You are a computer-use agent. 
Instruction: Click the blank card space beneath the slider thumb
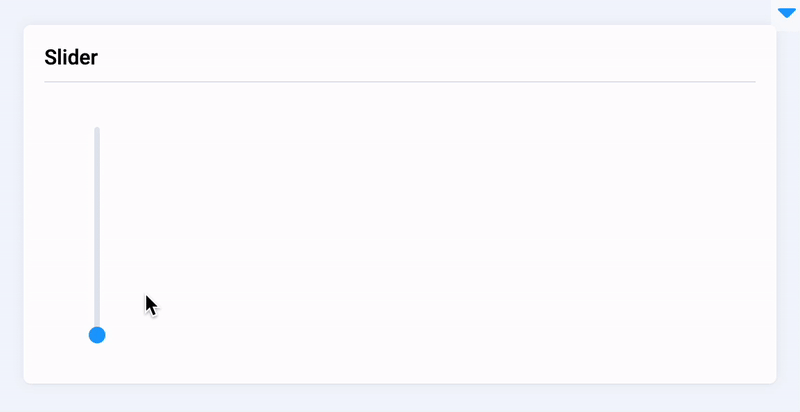coord(97,364)
